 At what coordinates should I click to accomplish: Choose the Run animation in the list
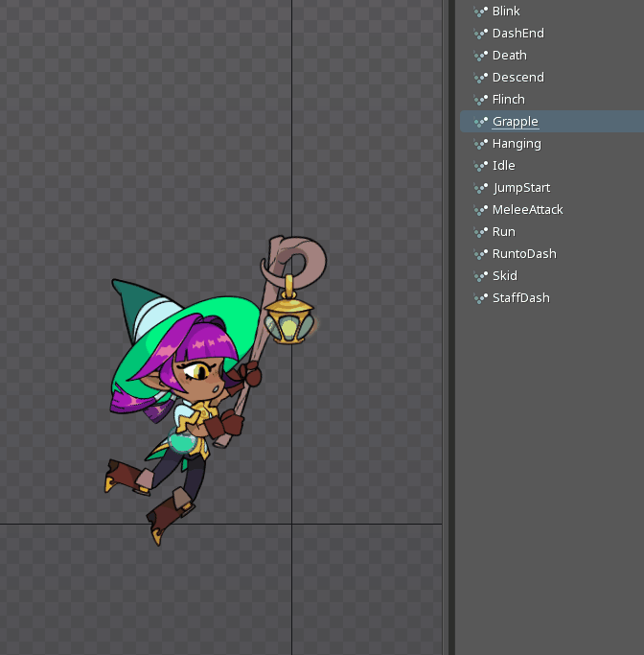coord(503,232)
